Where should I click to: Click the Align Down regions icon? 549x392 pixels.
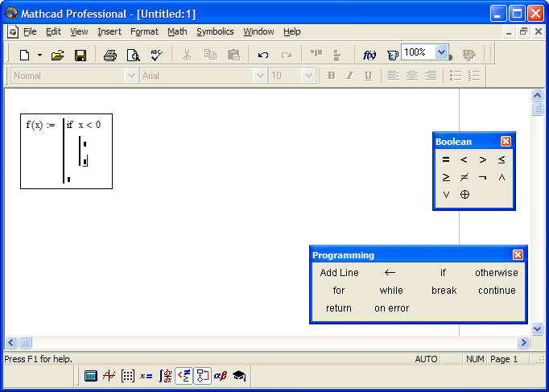point(337,56)
